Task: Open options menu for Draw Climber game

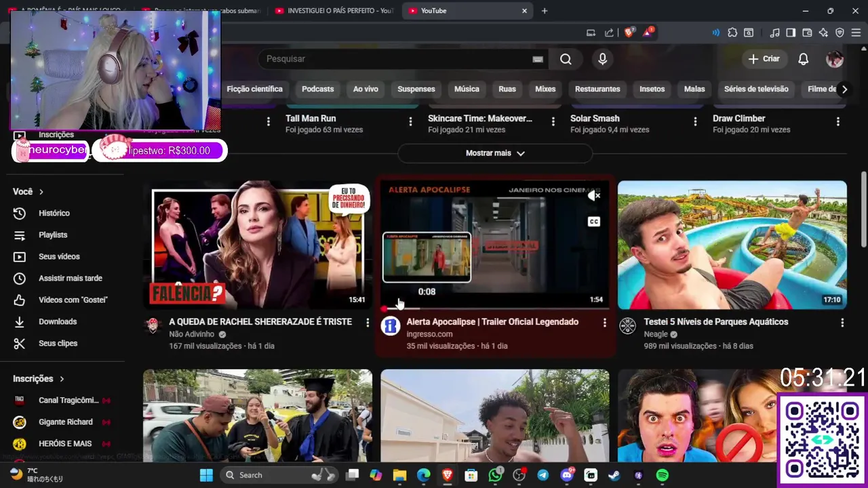Action: 837,121
